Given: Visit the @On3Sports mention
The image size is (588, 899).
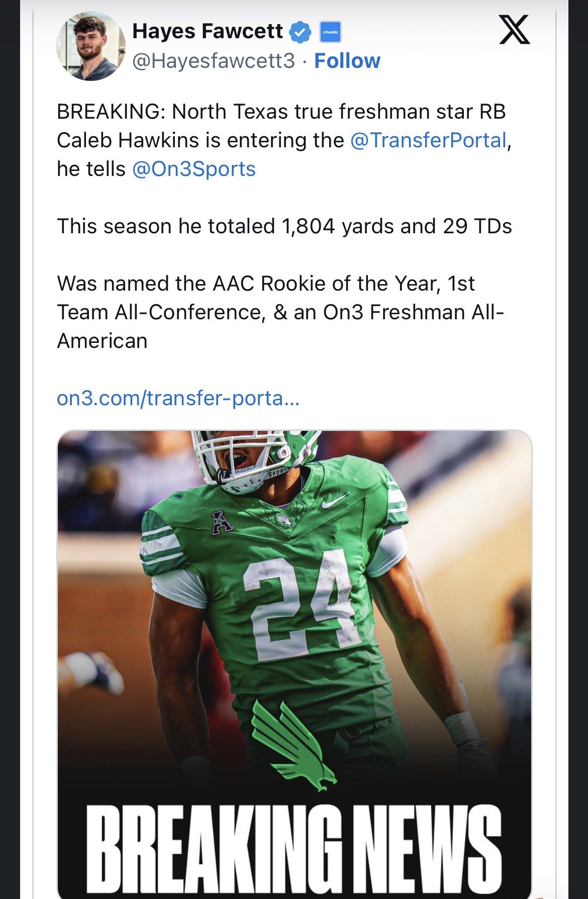Looking at the screenshot, I should point(194,169).
